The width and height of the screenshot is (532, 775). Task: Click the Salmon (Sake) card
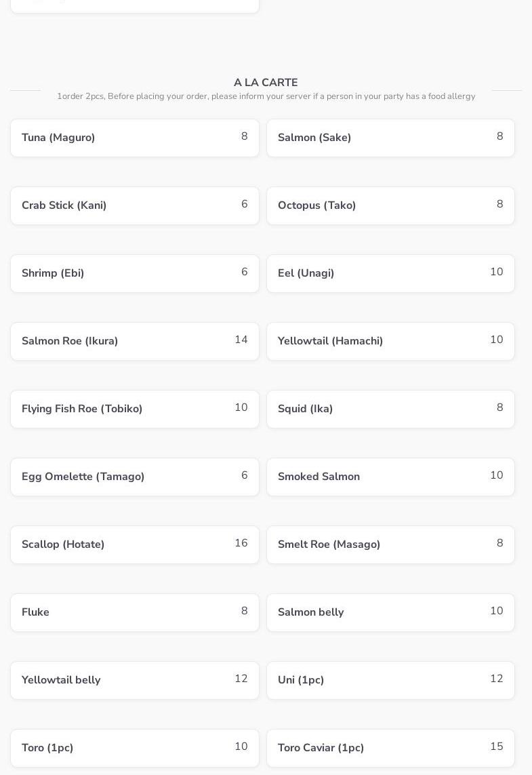(x=390, y=138)
